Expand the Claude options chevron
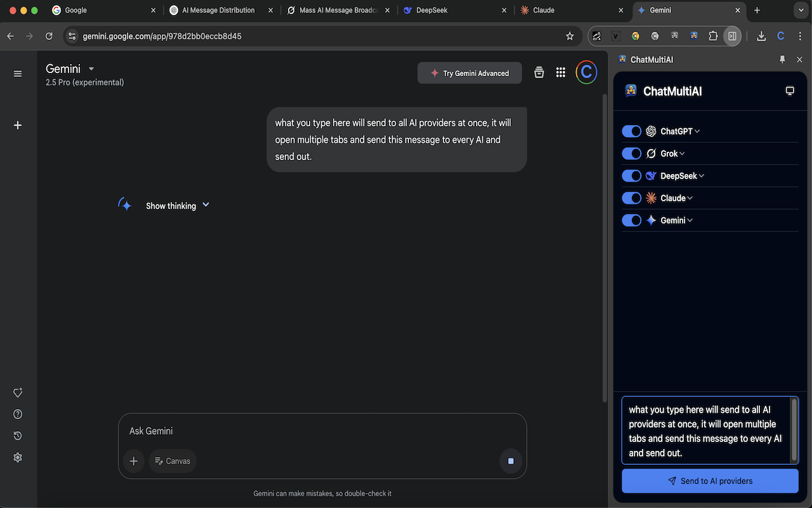812x508 pixels. (690, 198)
